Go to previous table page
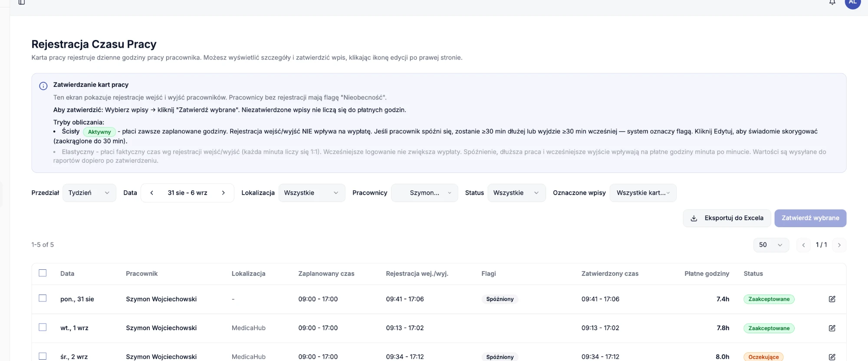The height and width of the screenshot is (361, 868). (803, 245)
